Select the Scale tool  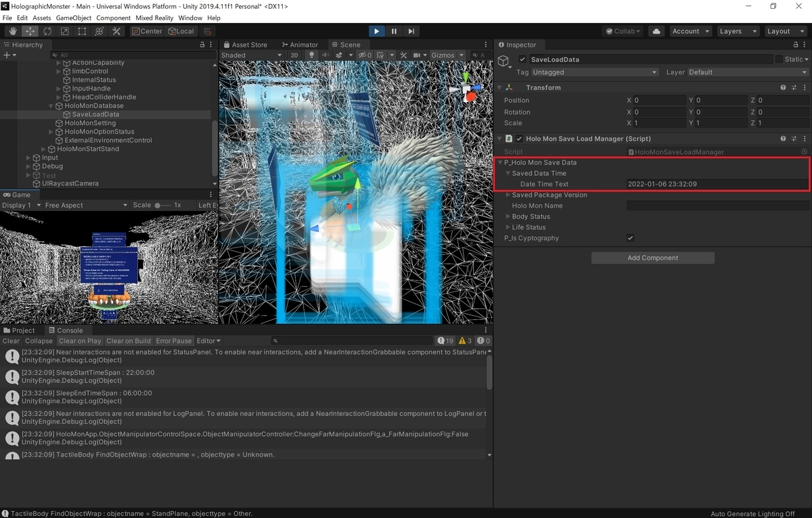click(x=65, y=31)
